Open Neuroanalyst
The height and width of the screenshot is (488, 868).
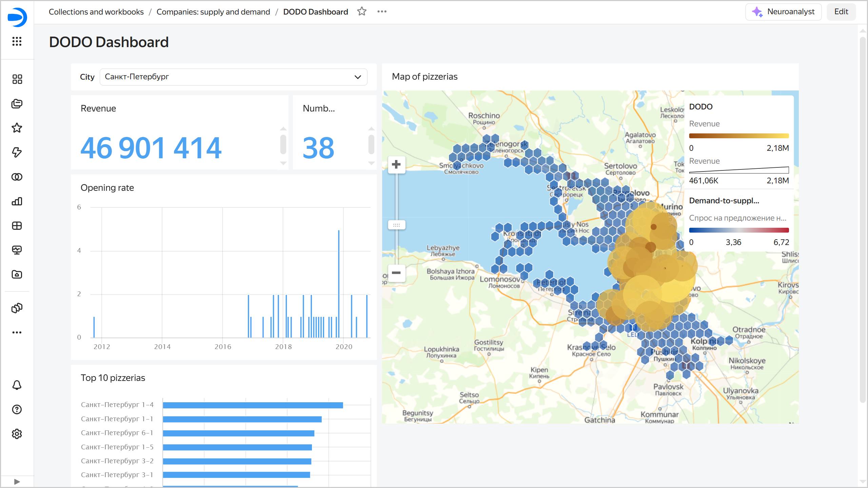pyautogui.click(x=784, y=11)
